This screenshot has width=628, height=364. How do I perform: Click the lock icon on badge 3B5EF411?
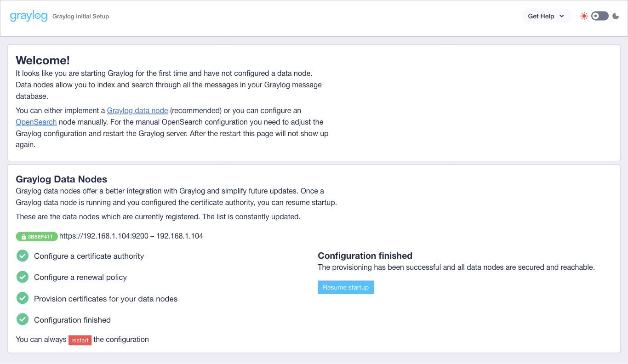point(23,236)
